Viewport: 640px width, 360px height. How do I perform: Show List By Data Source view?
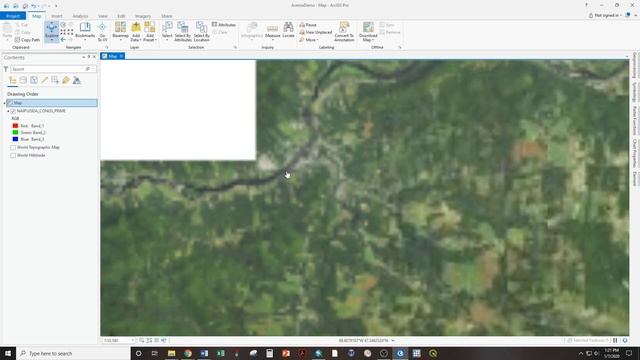[x=23, y=80]
